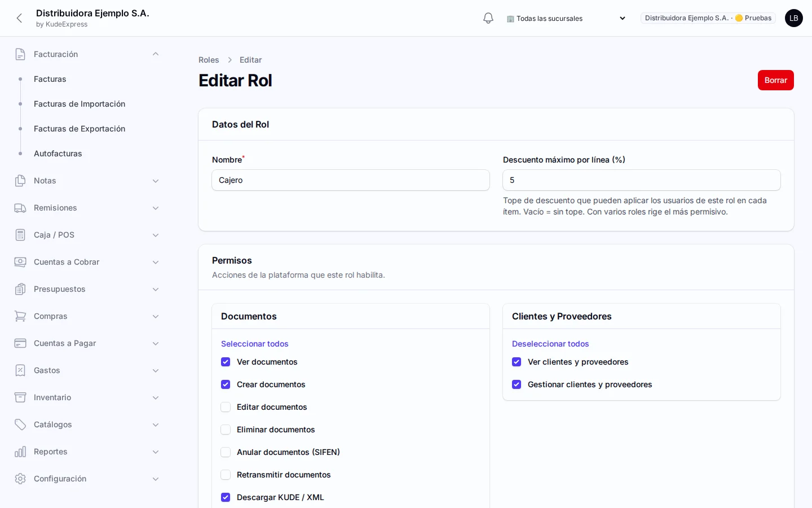812x508 pixels.
Task: Focus the Nombre field containing Cajero
Action: pos(351,180)
